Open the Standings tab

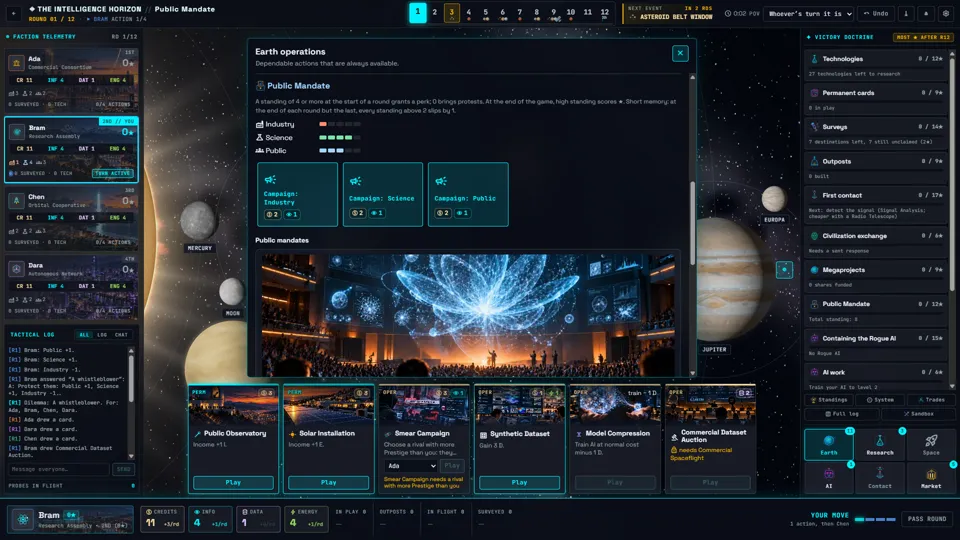[x=829, y=400]
